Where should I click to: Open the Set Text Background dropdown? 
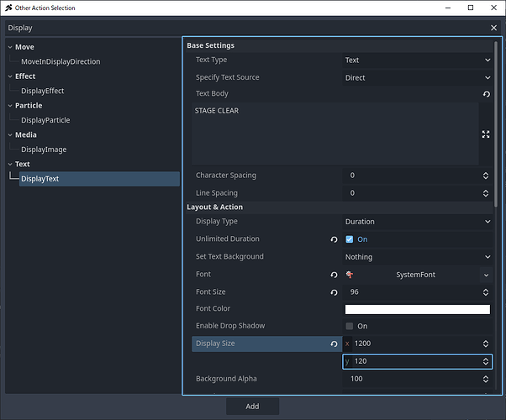point(417,257)
